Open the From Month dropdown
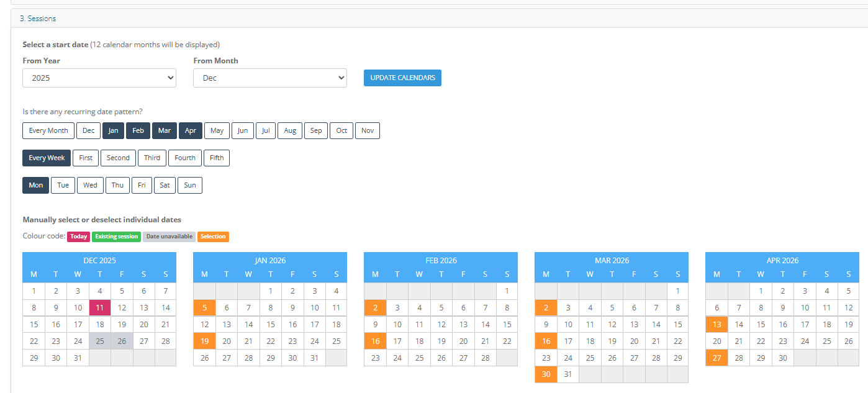Image resolution: width=868 pixels, height=393 pixels. pyautogui.click(x=269, y=78)
